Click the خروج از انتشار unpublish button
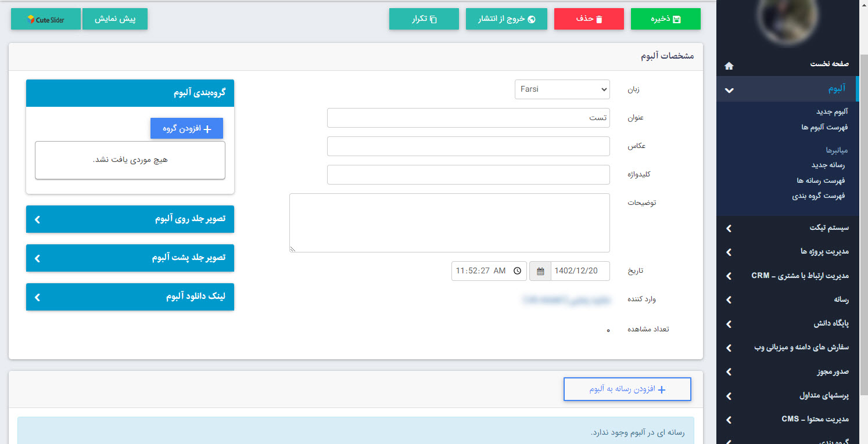 [x=507, y=19]
